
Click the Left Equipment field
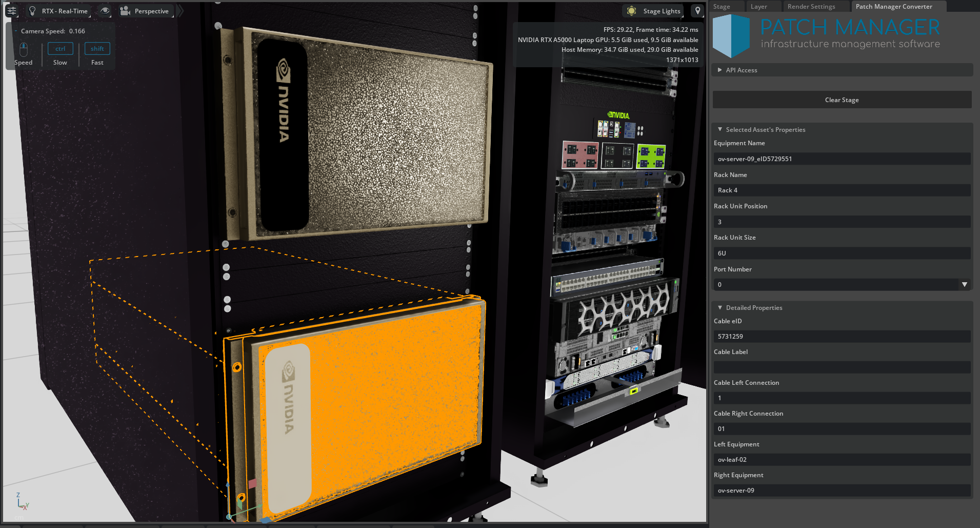pos(842,460)
